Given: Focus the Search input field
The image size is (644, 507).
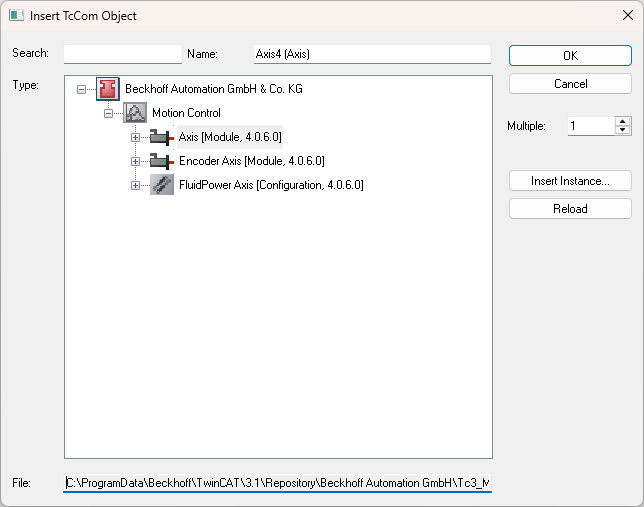Looking at the screenshot, I should point(123,54).
